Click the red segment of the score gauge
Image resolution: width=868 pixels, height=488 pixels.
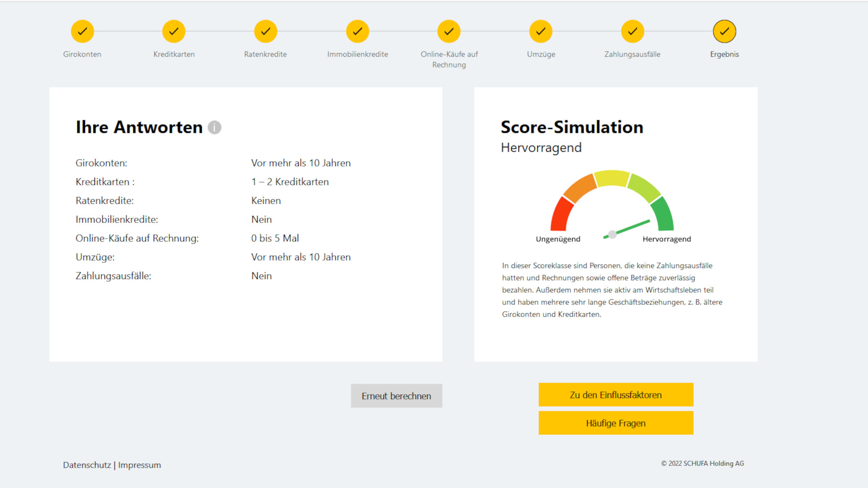point(561,215)
